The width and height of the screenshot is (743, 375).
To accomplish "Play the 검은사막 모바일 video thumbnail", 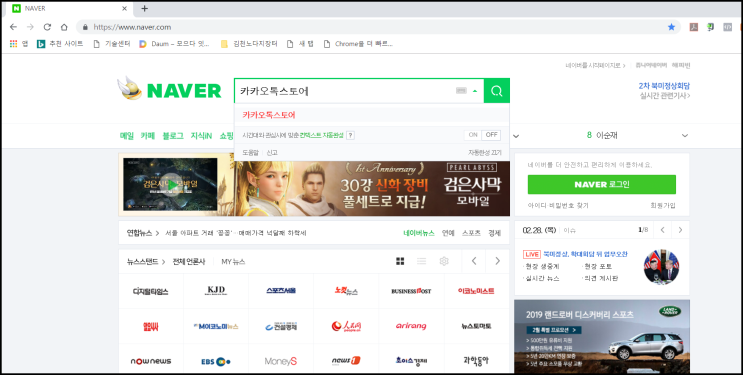I will 171,184.
